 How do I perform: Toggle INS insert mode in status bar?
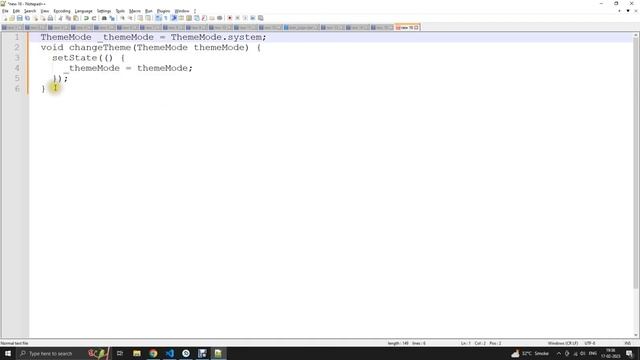[x=628, y=343]
